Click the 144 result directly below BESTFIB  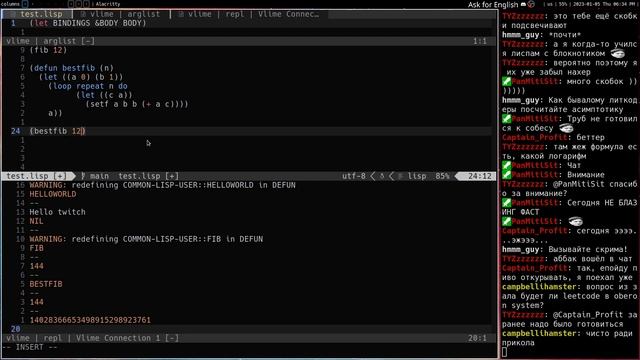36,302
